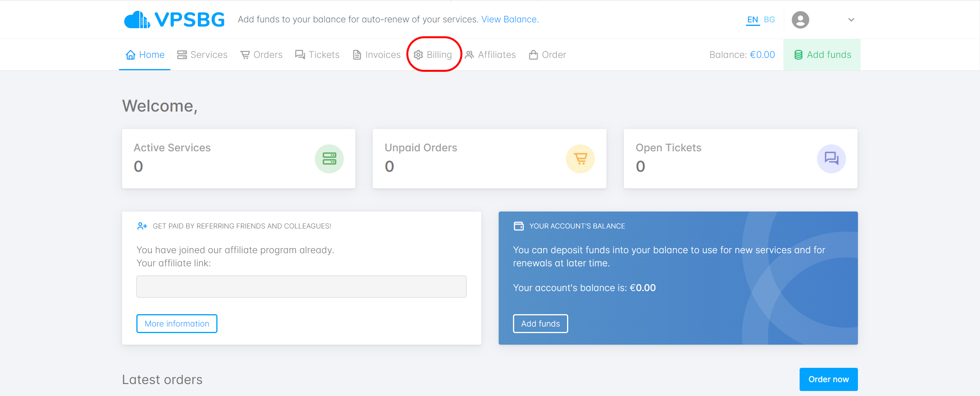Open the Invoices menu item

pyautogui.click(x=377, y=55)
